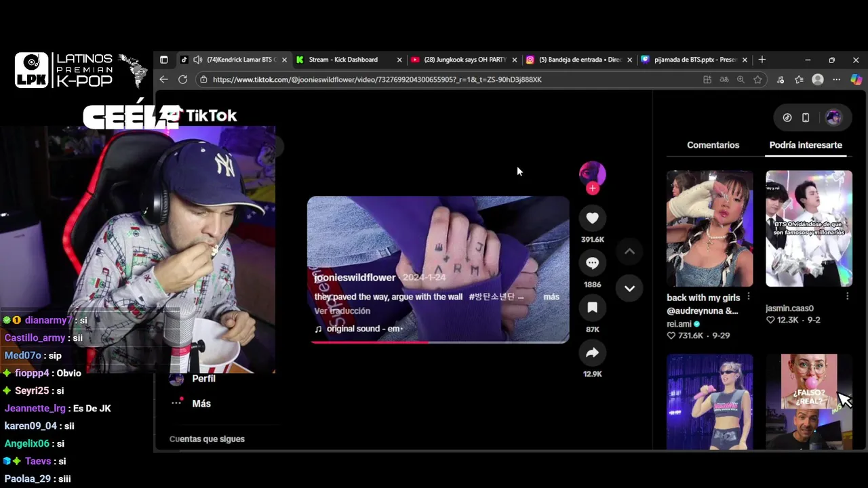Switch to Bandeja de entrada Instagram tab
Image resolution: width=868 pixels, height=488 pixels.
pyautogui.click(x=580, y=60)
